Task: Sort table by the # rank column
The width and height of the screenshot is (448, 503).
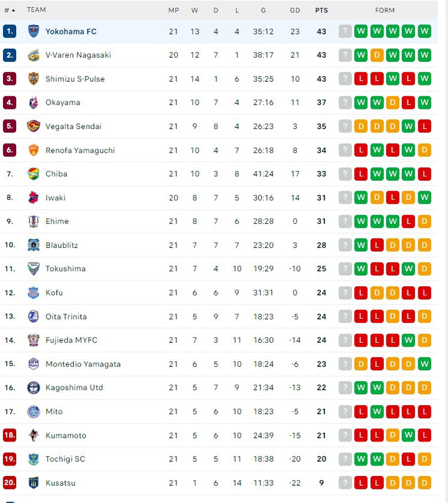Action: tap(9, 10)
